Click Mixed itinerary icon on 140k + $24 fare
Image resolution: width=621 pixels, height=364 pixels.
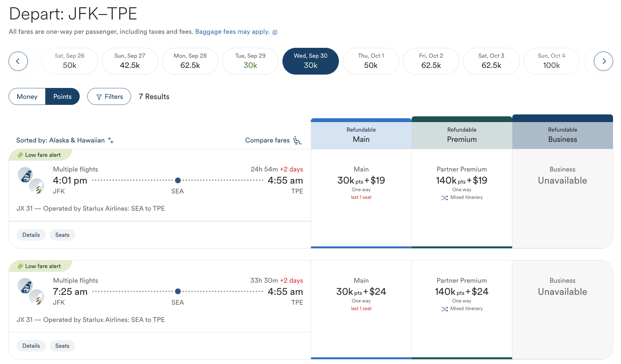click(444, 309)
